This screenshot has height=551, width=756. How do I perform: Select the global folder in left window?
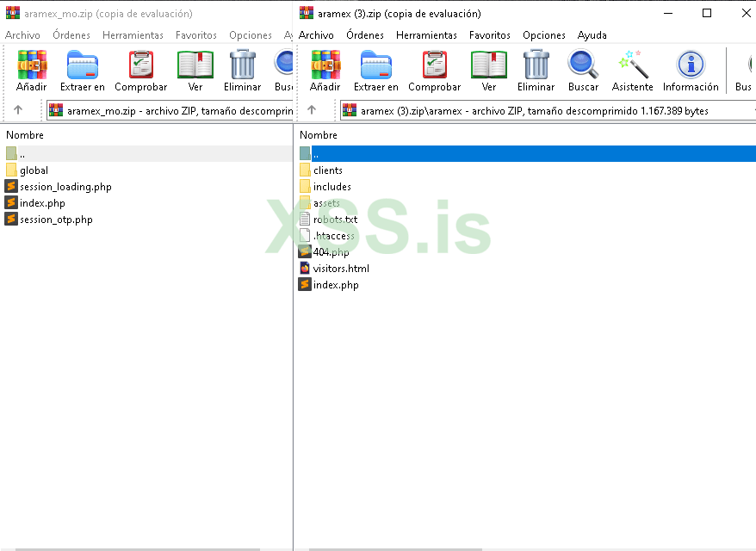pos(34,170)
